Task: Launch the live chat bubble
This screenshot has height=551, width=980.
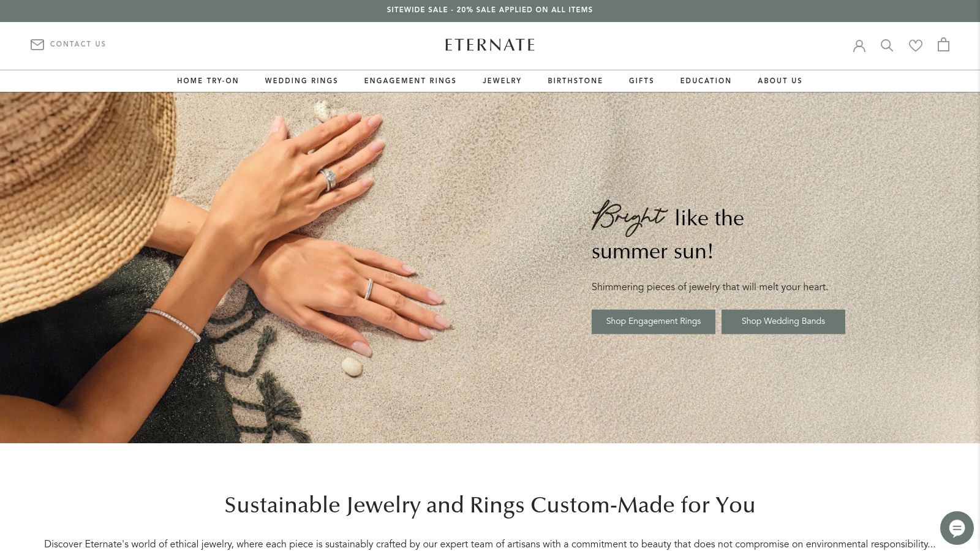Action: point(957,528)
